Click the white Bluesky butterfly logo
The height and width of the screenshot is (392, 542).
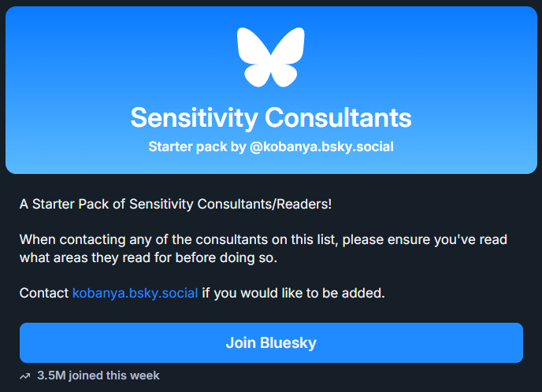[x=270, y=57]
